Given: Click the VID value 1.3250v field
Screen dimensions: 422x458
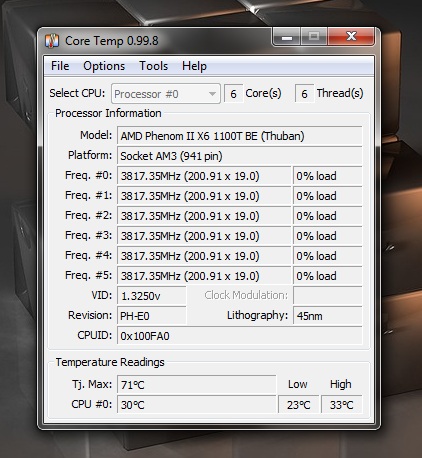Looking at the screenshot, I should pyautogui.click(x=152, y=296).
